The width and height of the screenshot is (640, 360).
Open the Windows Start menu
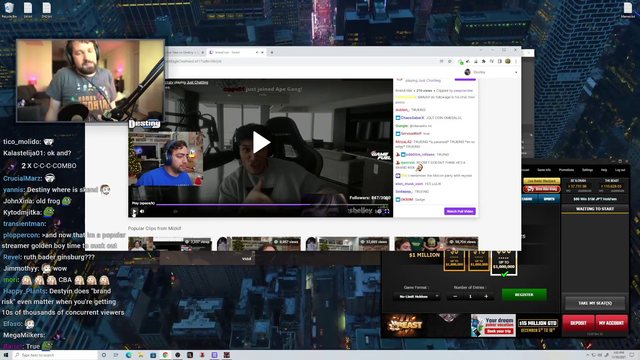(6, 355)
